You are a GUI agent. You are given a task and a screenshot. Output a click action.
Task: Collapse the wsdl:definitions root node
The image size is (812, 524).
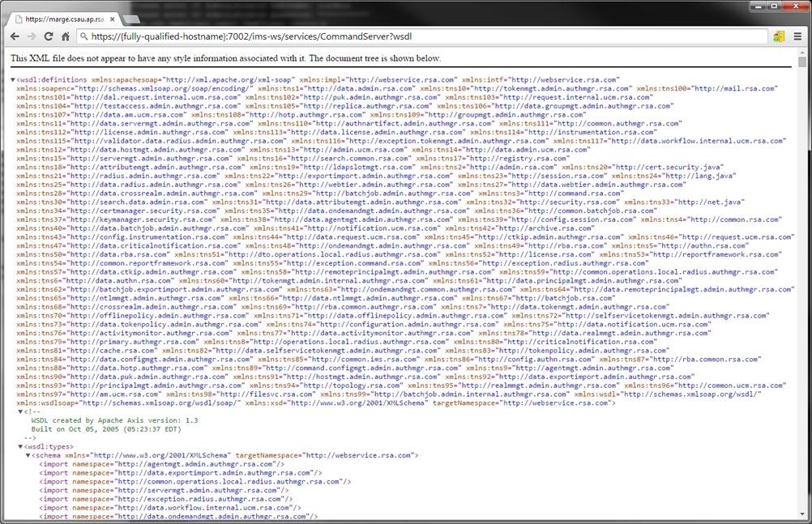click(x=13, y=80)
